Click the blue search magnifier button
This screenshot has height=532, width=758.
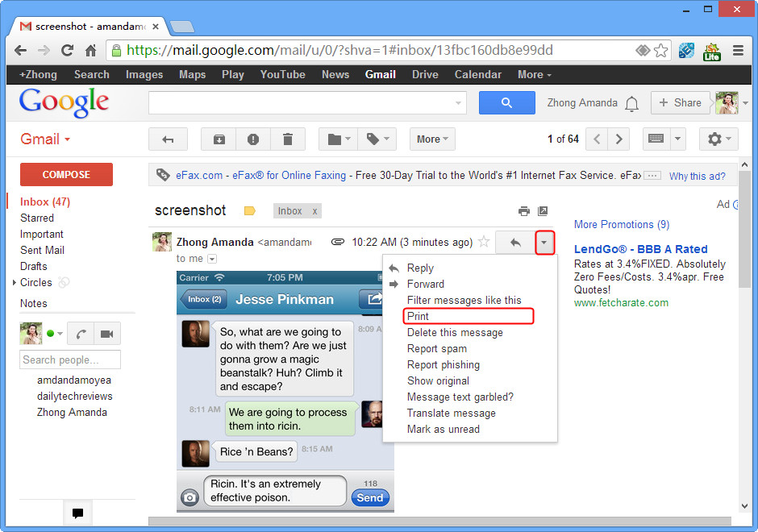click(x=506, y=102)
